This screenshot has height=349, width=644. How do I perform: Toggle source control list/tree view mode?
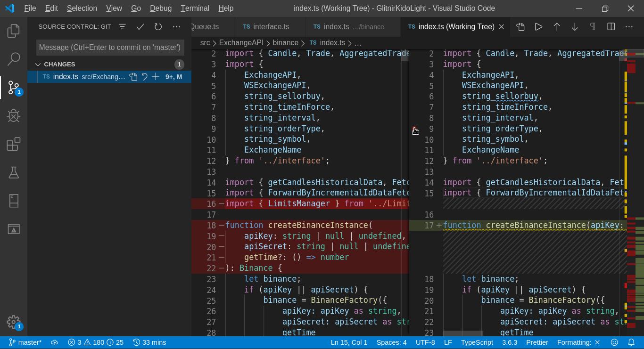pos(122,27)
